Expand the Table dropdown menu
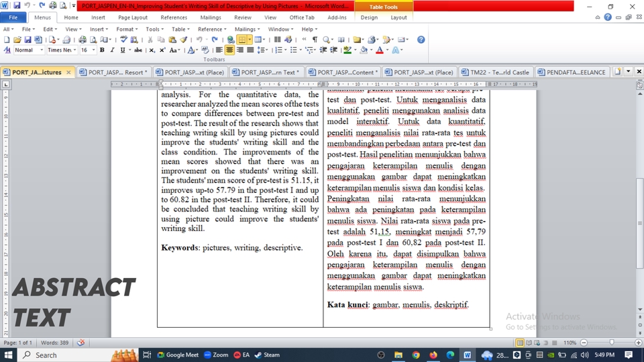The width and height of the screenshot is (644, 362). click(180, 29)
